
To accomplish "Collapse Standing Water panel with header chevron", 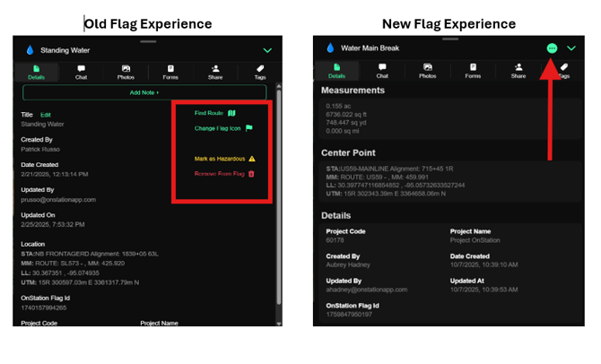I will [x=267, y=51].
